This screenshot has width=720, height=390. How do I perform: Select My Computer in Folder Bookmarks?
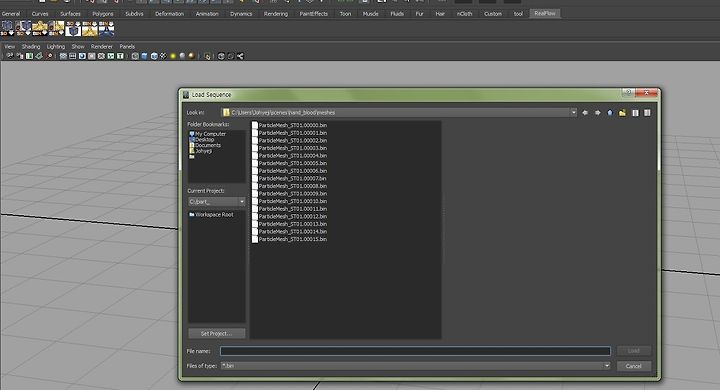tap(207, 134)
